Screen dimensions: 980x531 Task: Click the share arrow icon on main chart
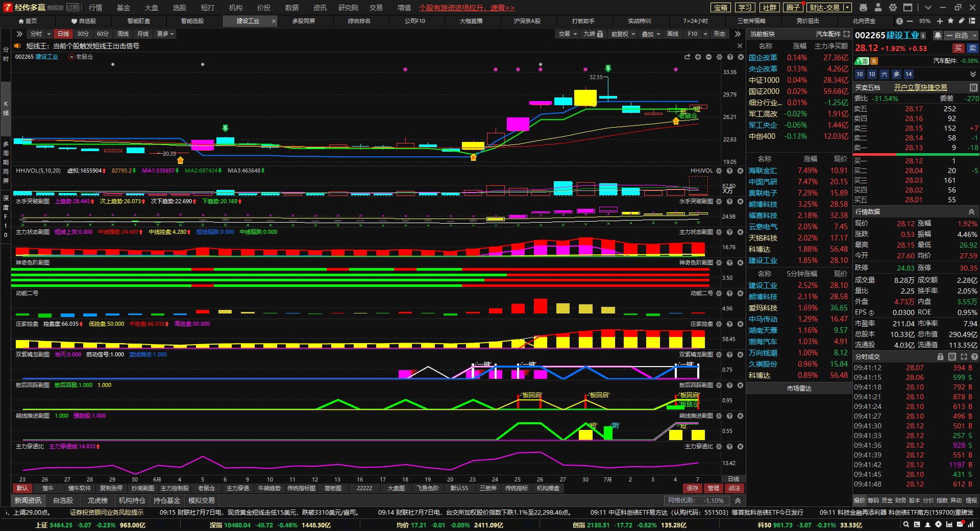(687, 57)
